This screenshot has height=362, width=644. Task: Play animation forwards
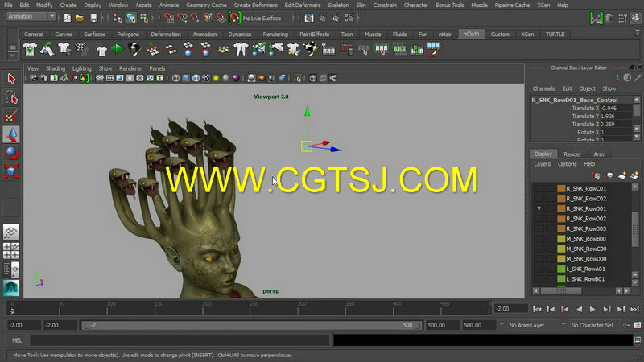click(x=592, y=309)
